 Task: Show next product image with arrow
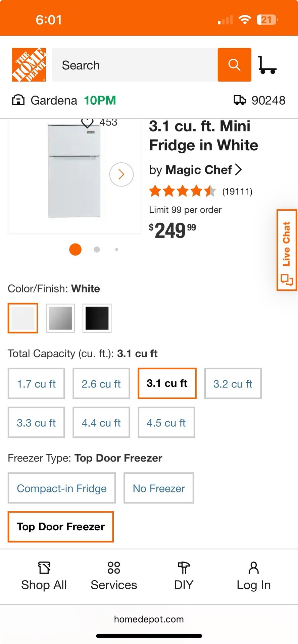click(x=121, y=174)
